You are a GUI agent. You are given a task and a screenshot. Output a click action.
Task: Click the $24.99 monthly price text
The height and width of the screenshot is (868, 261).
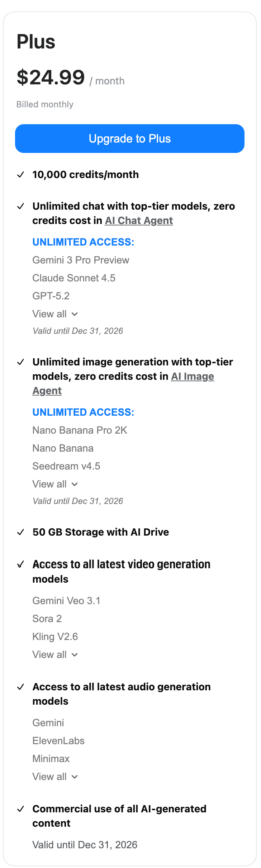51,78
